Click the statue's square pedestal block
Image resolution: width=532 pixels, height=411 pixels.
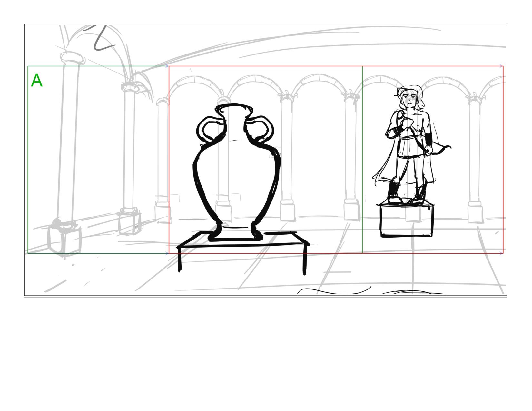(x=407, y=219)
